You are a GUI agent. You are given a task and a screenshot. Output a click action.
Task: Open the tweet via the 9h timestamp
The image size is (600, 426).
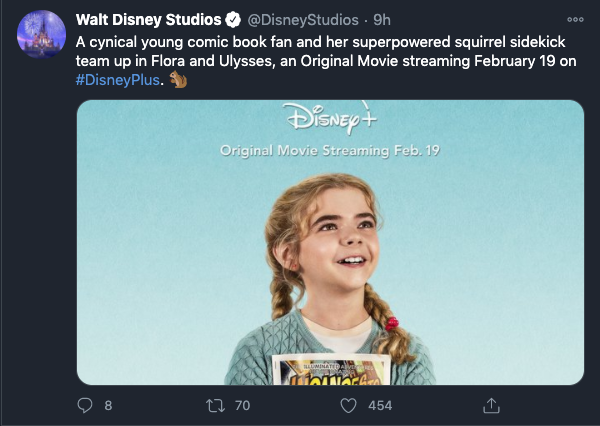pos(382,20)
